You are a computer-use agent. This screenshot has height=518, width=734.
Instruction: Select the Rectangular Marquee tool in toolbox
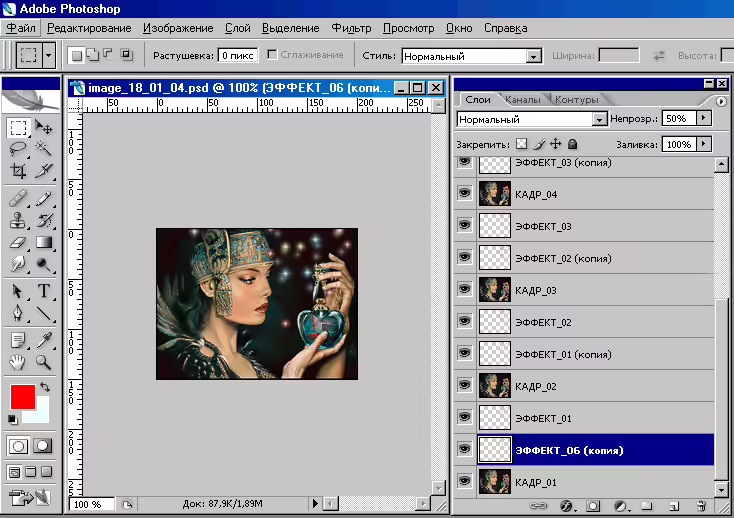point(18,127)
